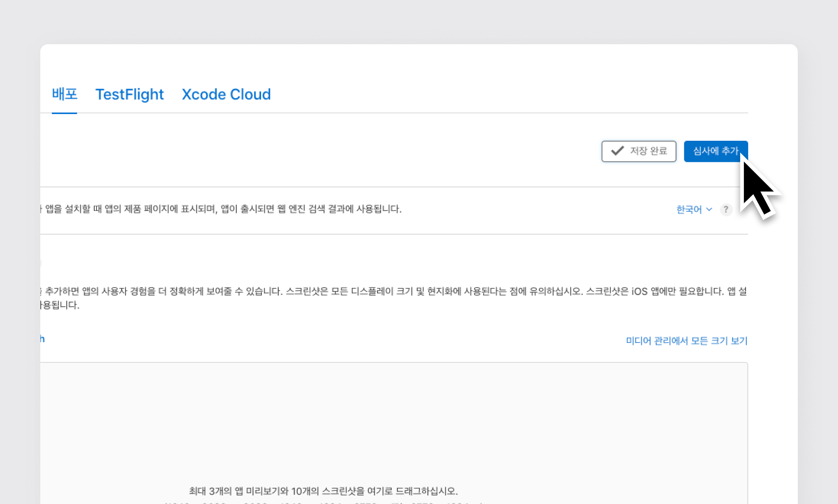Open the question mark help icon

(x=726, y=209)
